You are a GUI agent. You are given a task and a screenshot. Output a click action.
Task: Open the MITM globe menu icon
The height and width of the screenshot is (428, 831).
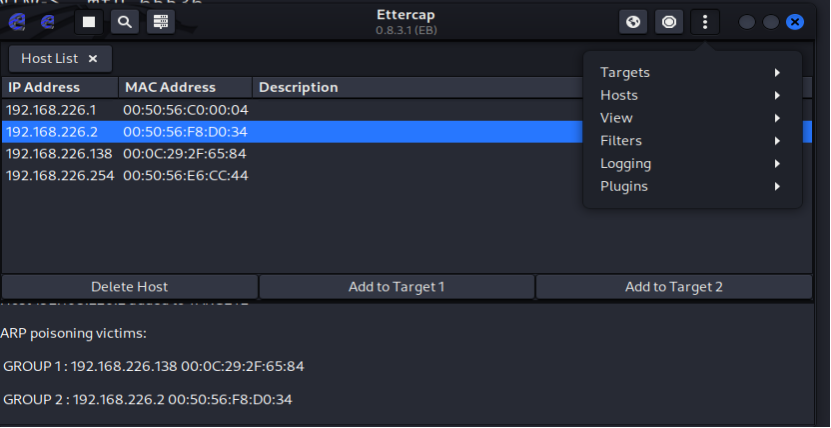click(634, 21)
